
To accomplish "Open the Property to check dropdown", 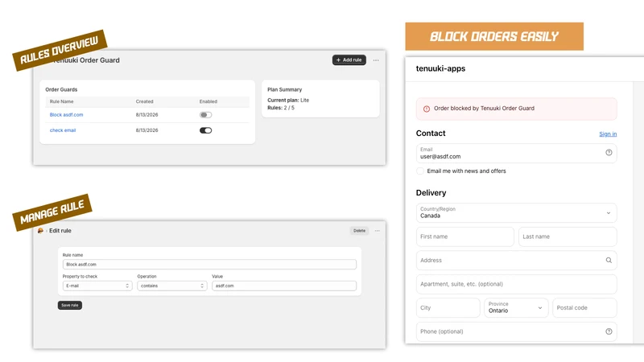I will click(x=97, y=286).
